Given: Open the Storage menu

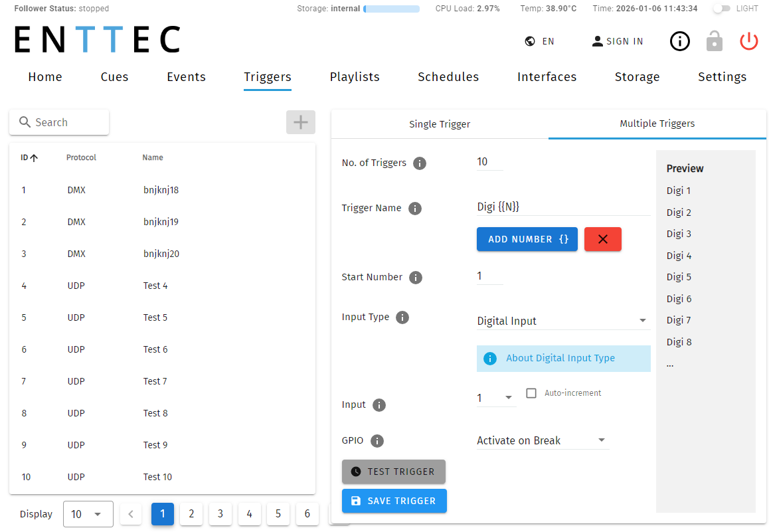Looking at the screenshot, I should tap(637, 77).
